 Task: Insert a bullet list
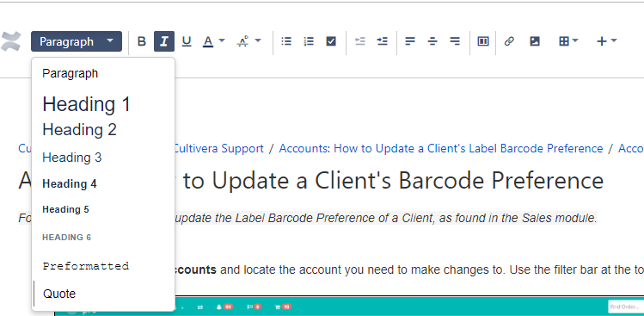tap(286, 41)
